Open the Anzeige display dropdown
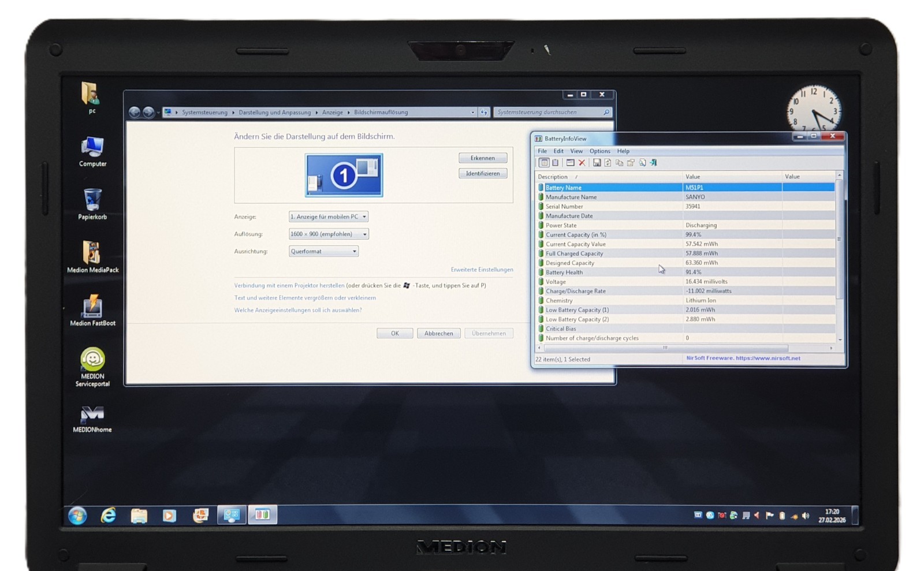 click(x=328, y=217)
